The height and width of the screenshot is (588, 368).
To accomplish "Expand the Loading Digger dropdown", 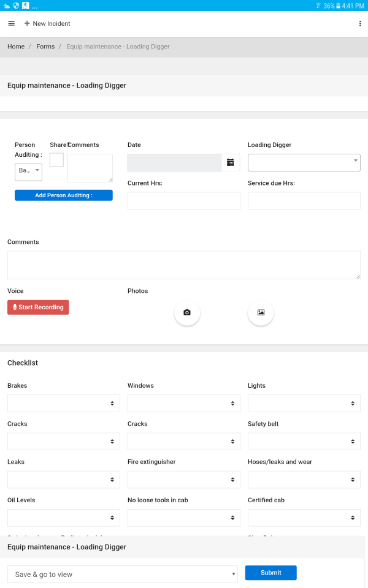I will pyautogui.click(x=304, y=162).
